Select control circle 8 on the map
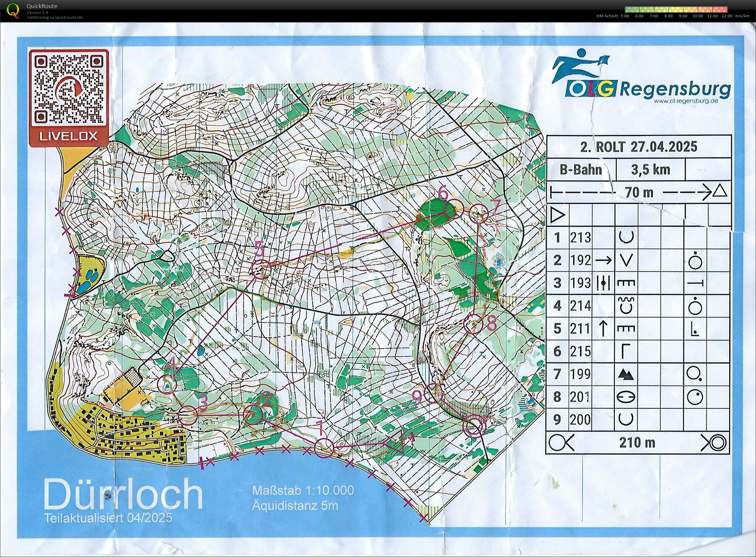This screenshot has height=557, width=756. [473, 324]
